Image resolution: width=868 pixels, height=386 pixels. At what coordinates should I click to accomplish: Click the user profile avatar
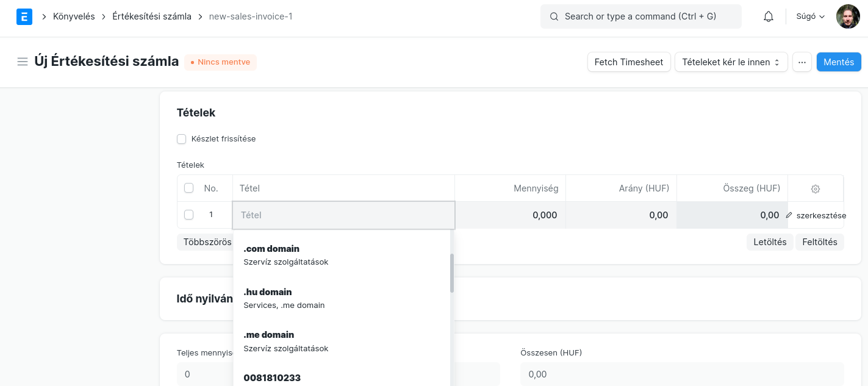coord(848,16)
